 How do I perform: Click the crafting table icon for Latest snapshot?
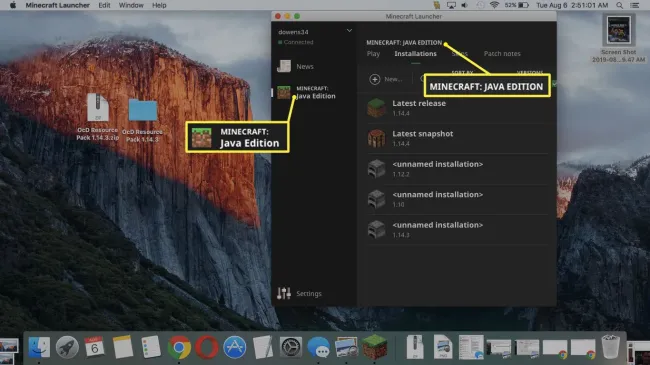coord(376,138)
